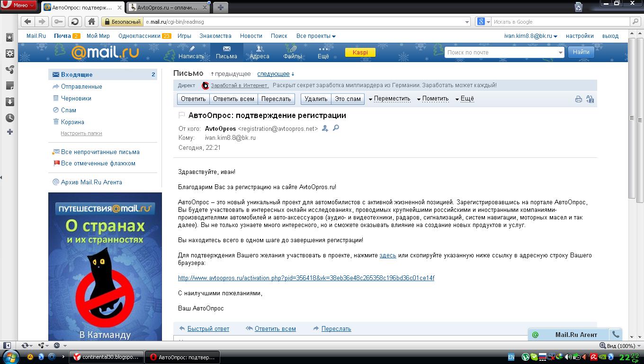Open the Черновики folder
The width and height of the screenshot is (644, 364).
point(76,98)
